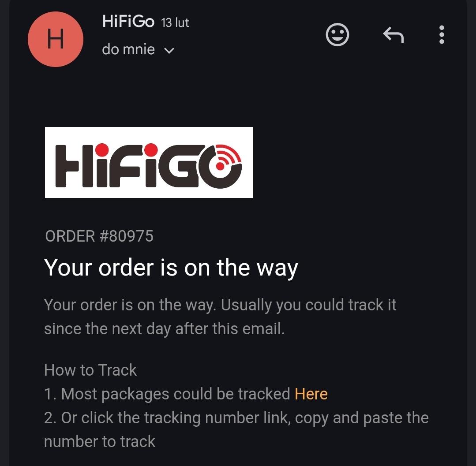Tap the do mnie recipient text
The height and width of the screenshot is (466, 476).
128,49
